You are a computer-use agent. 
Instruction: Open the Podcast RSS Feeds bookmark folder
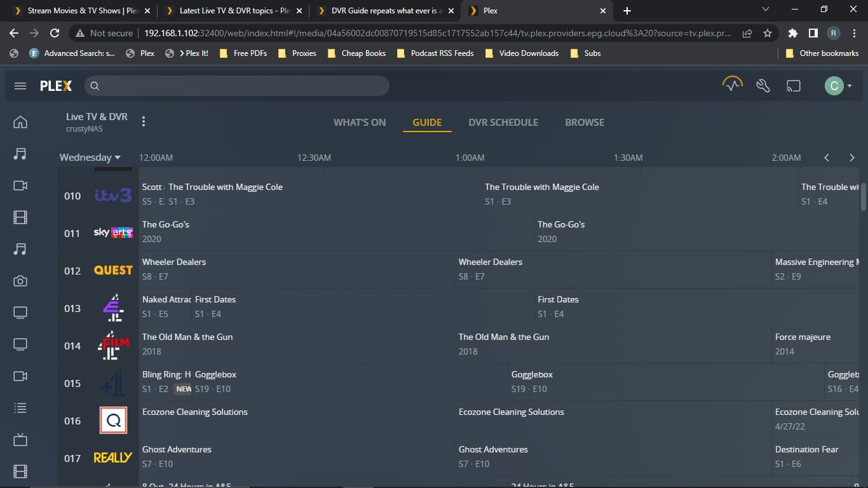coord(435,53)
